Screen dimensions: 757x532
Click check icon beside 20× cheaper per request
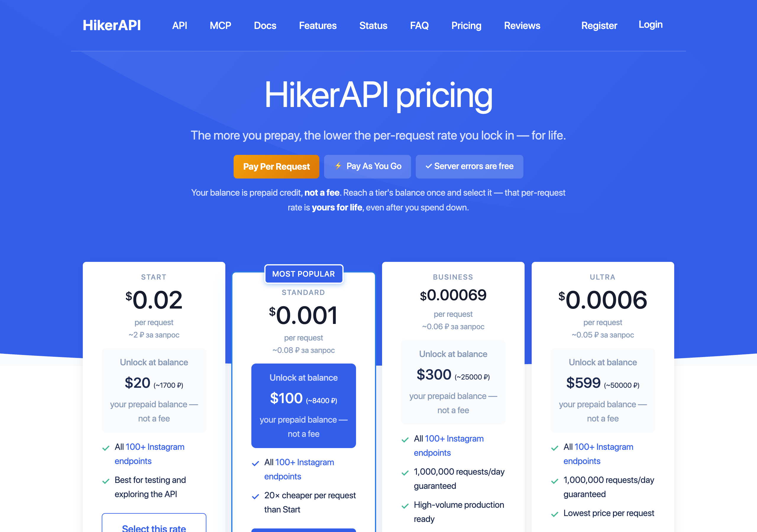click(255, 497)
